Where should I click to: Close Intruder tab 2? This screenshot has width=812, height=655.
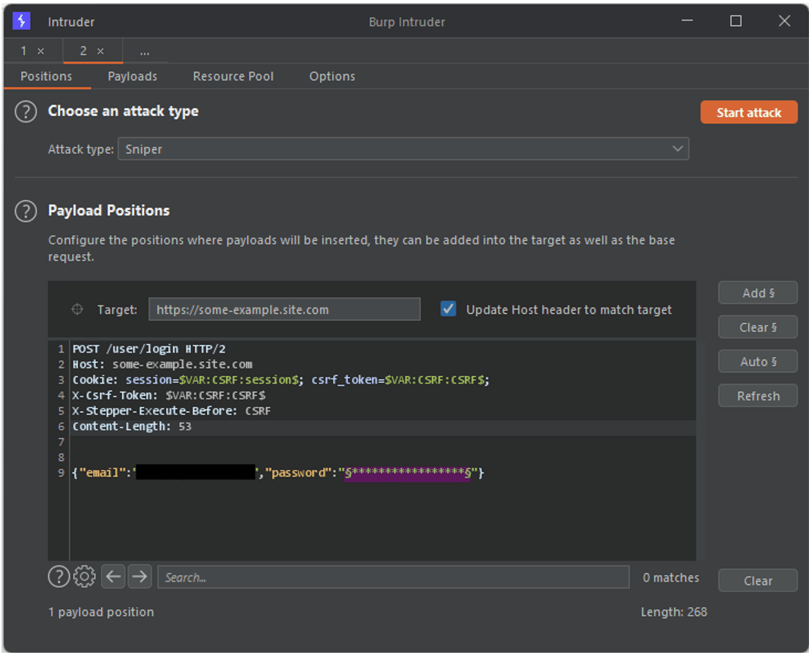pyautogui.click(x=100, y=52)
